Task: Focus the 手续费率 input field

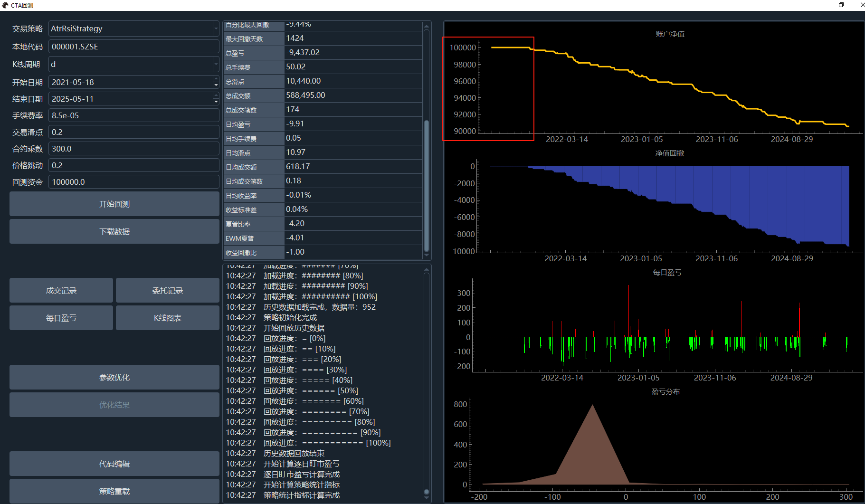Action: (133, 115)
